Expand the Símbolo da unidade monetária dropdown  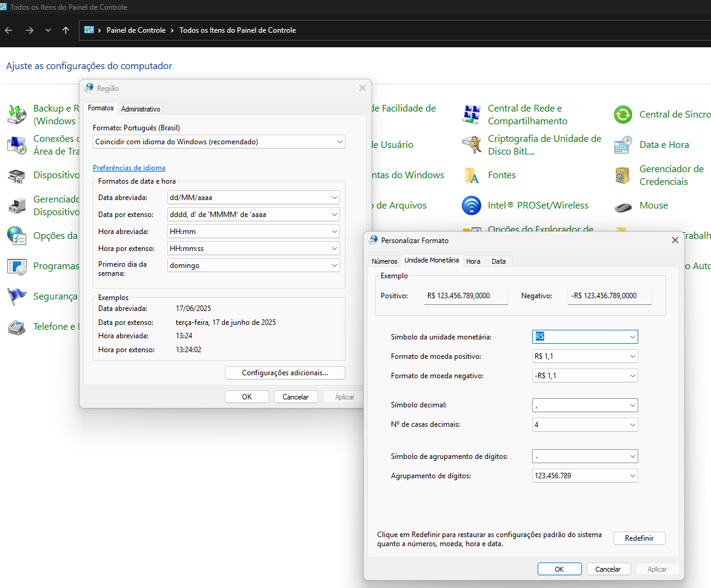(x=632, y=336)
